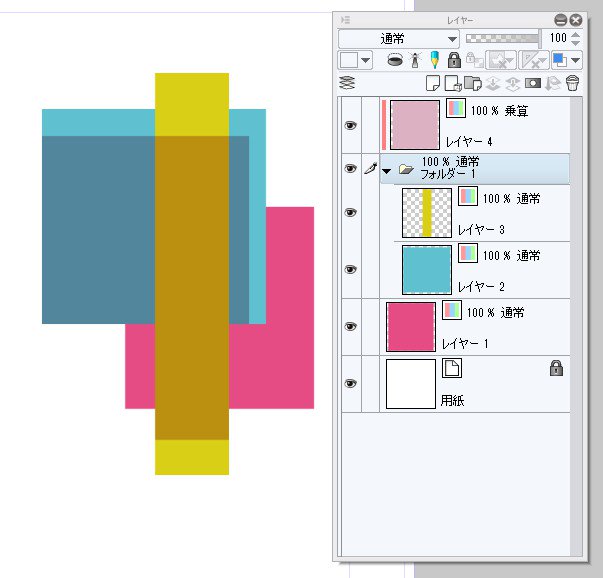The height and width of the screenshot is (578, 603).
Task: Click the expression color icon of レイヤー 3
Action: coord(468,196)
